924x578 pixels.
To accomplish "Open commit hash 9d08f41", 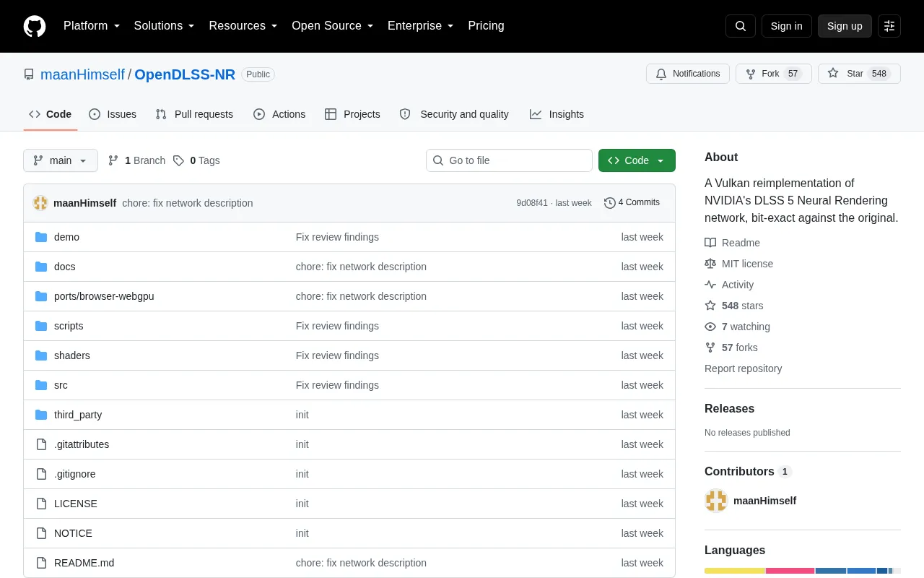I will [532, 203].
